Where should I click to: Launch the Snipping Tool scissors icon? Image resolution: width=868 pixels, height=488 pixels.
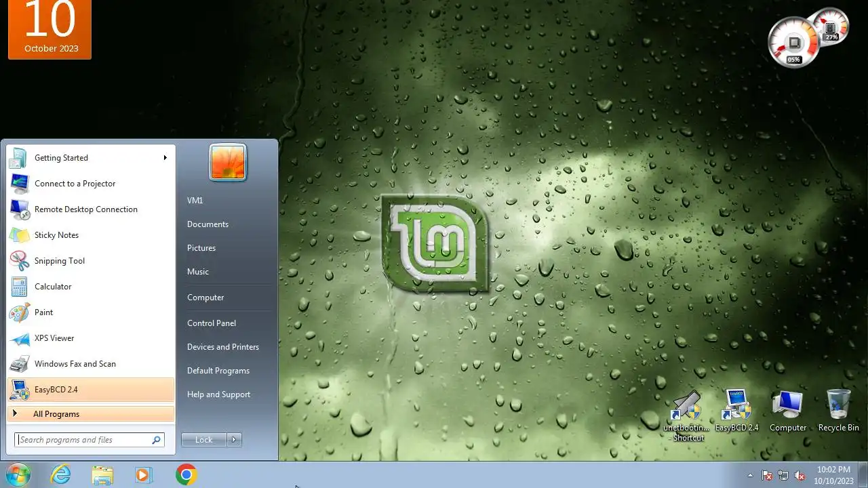tap(19, 261)
